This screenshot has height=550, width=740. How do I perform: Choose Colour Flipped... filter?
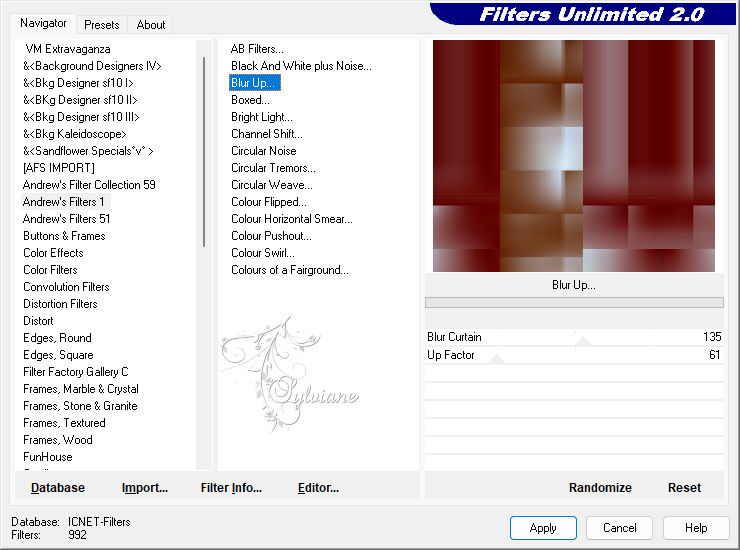tap(269, 202)
